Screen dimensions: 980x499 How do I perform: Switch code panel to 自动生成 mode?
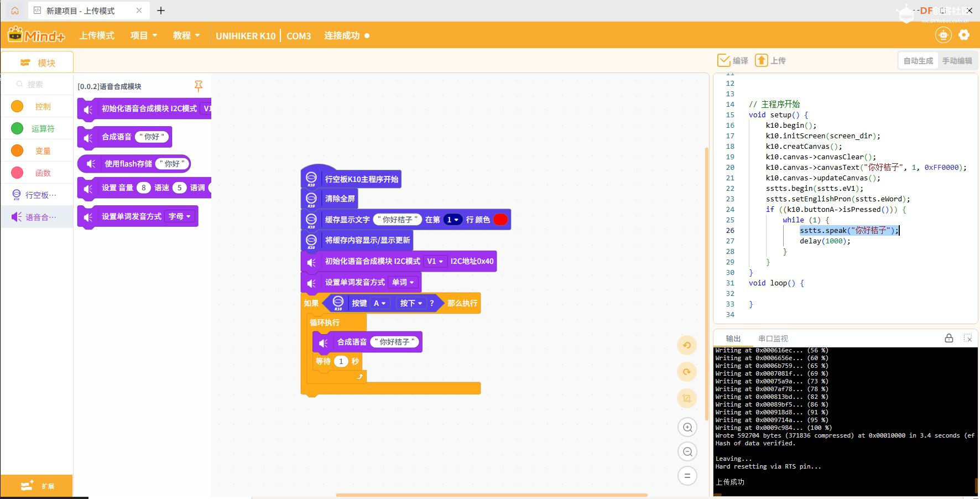pyautogui.click(x=918, y=61)
